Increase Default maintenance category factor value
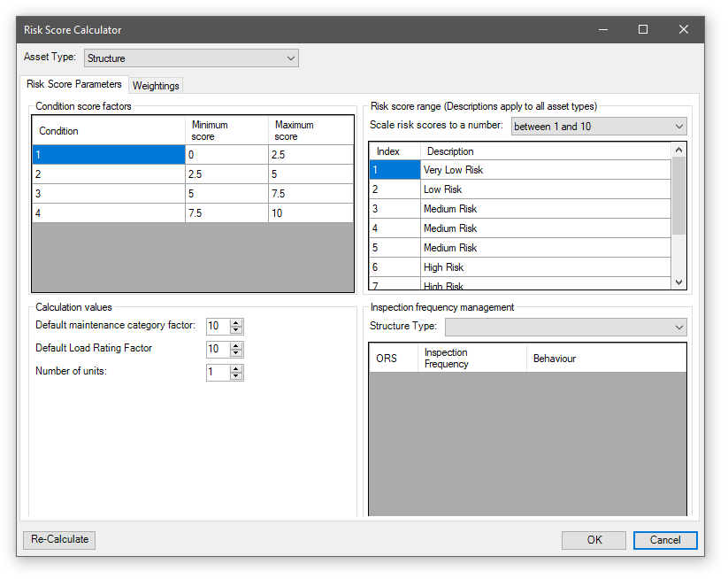Viewport: 728px width, 579px height. pyautogui.click(x=236, y=322)
